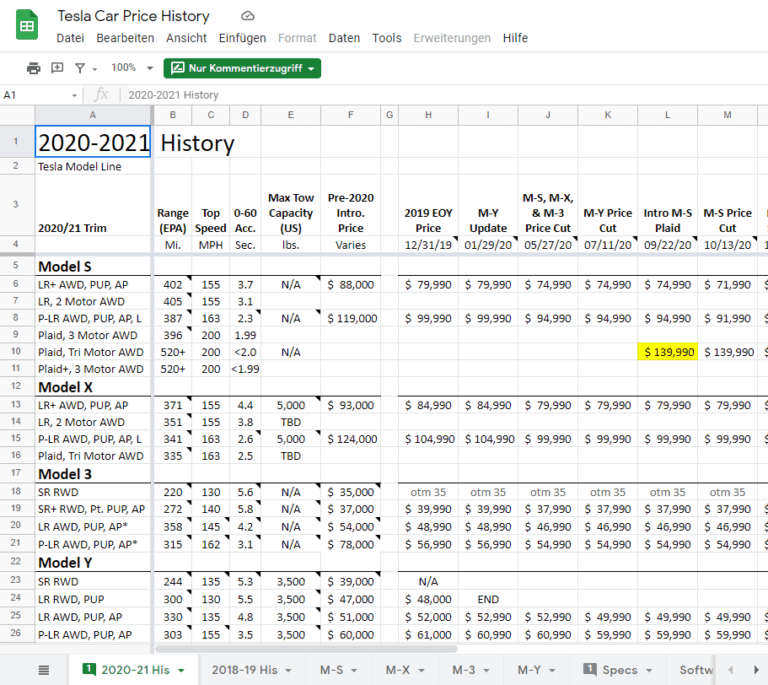Click the Max Tow Capacity (US) header cell

click(x=291, y=206)
